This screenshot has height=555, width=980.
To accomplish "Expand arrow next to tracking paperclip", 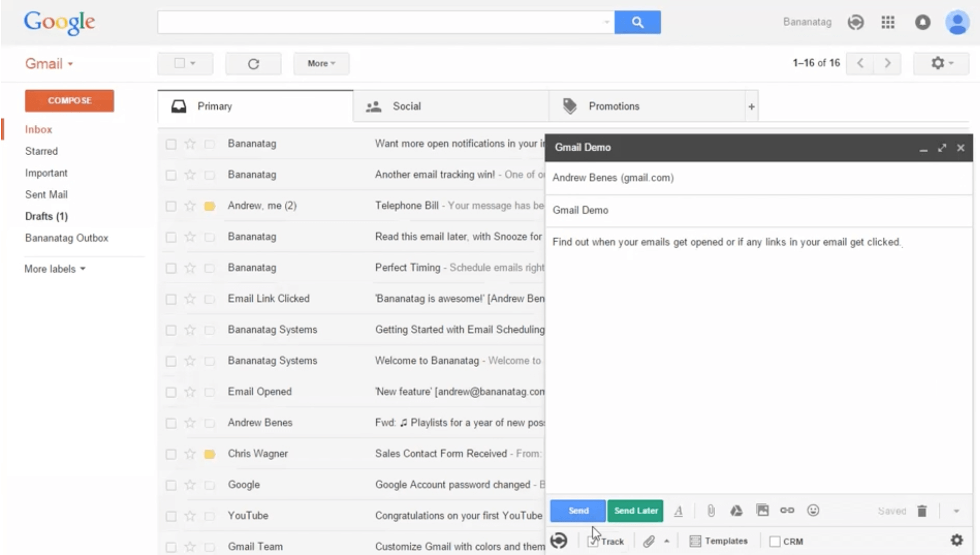I will point(666,541).
